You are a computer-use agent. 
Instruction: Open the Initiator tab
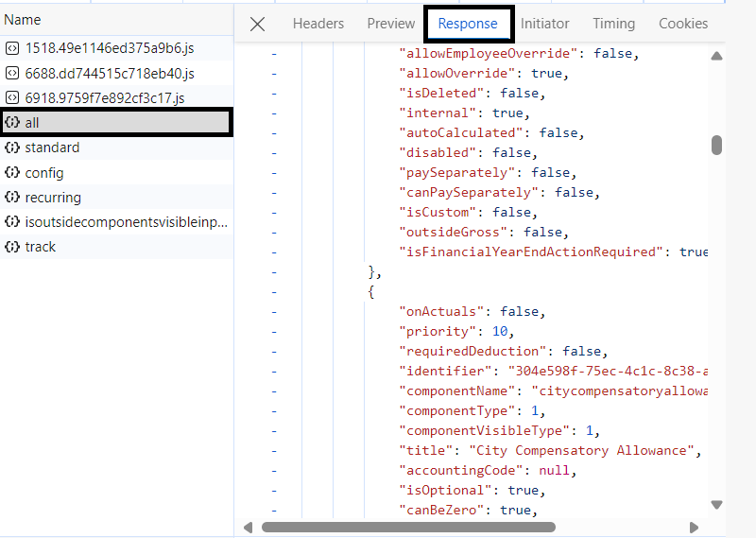(545, 24)
